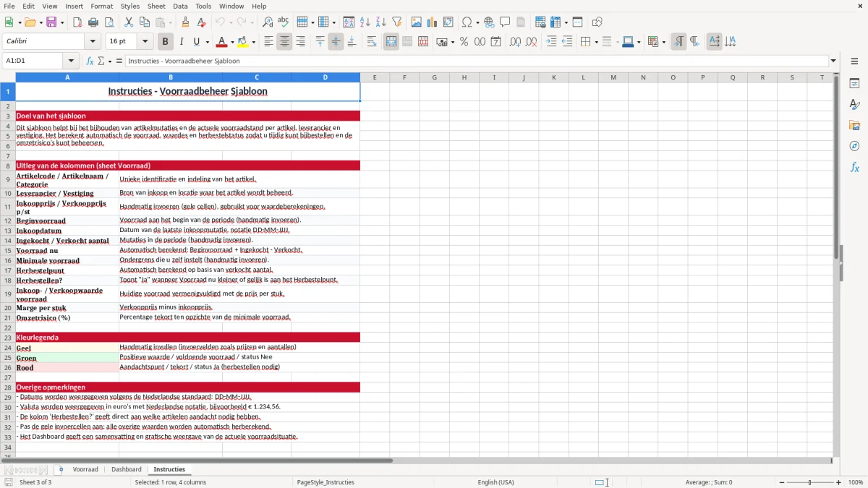This screenshot has width=868, height=488.
Task: Export directly as PDF
Action: point(77,22)
